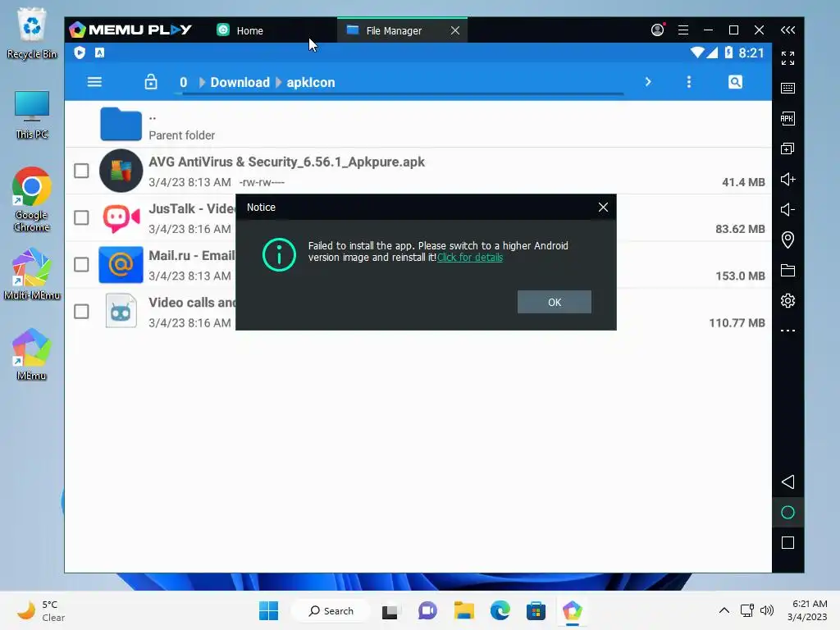840x630 pixels.
Task: Click the Mail.ru app icon
Action: point(121,265)
